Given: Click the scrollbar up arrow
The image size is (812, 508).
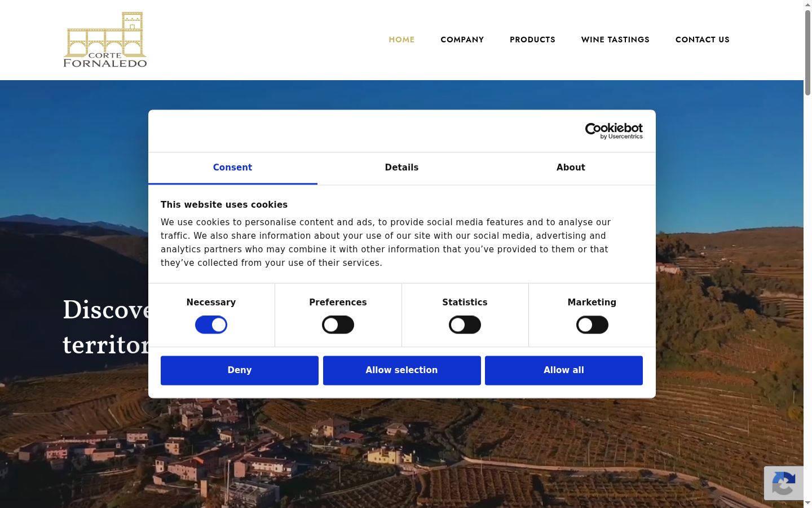Looking at the screenshot, I should tap(807, 4).
